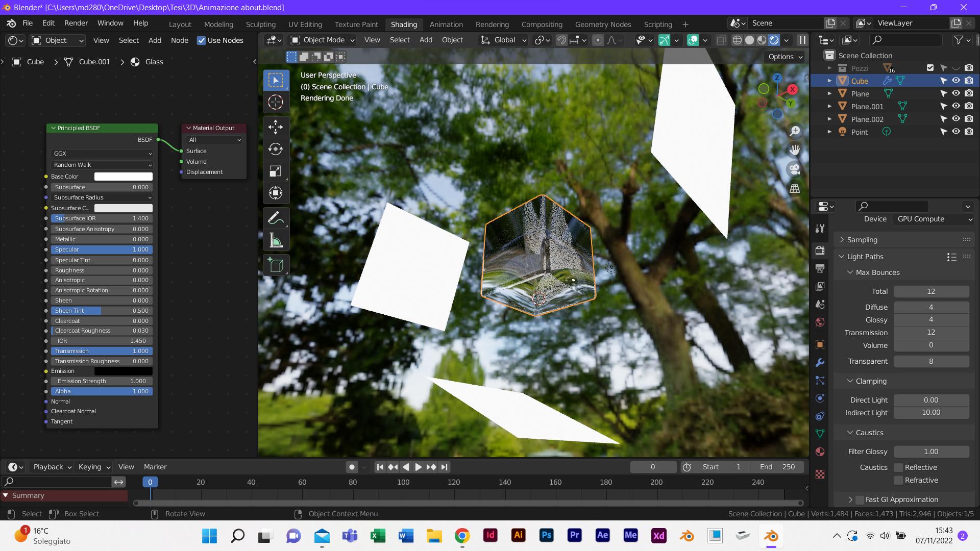Viewport: 980px width, 551px height.
Task: Click the Shading workspace tab
Action: (404, 24)
